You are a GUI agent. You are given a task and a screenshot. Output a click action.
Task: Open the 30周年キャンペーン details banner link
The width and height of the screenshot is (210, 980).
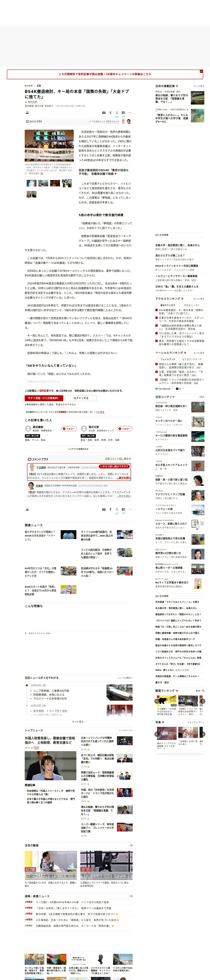pyautogui.click(x=105, y=74)
